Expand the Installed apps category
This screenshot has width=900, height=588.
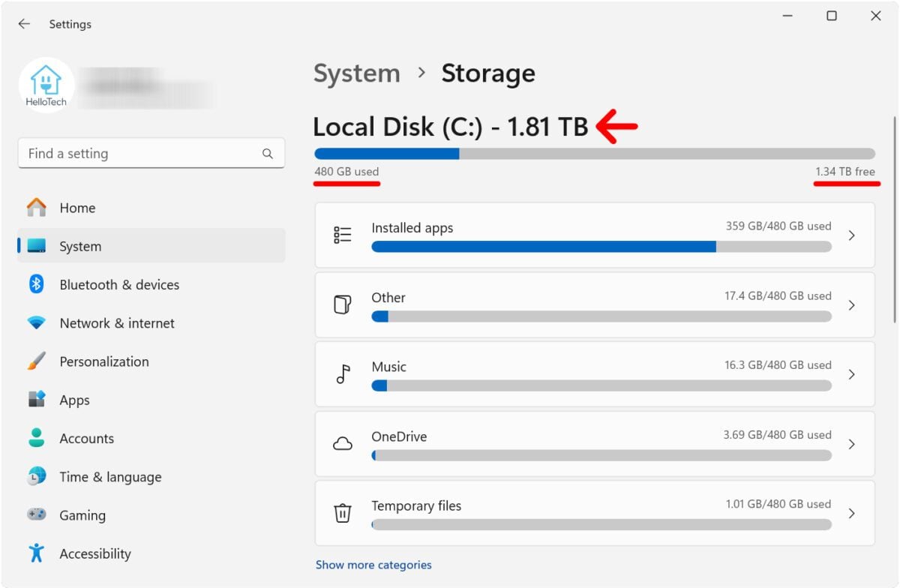pyautogui.click(x=851, y=235)
